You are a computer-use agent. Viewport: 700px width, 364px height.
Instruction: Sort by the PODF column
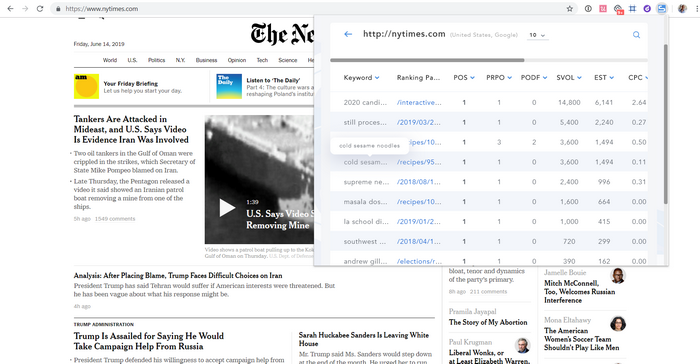pyautogui.click(x=533, y=78)
